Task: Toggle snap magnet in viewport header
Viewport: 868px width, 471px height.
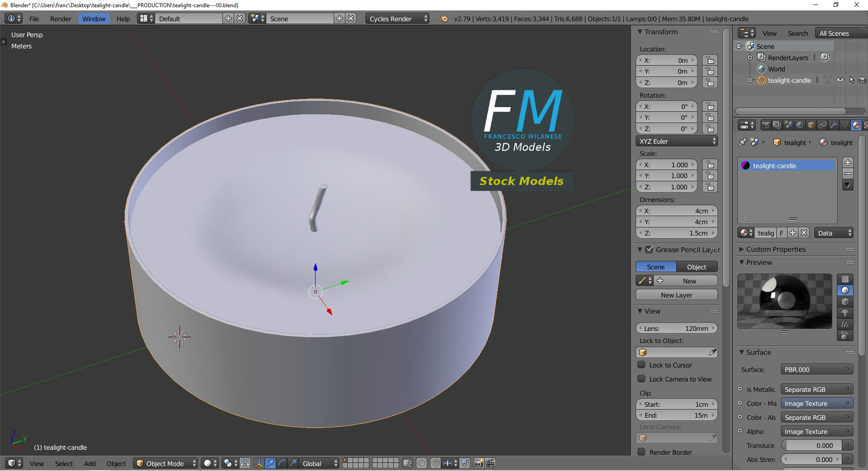Action: click(x=435, y=463)
